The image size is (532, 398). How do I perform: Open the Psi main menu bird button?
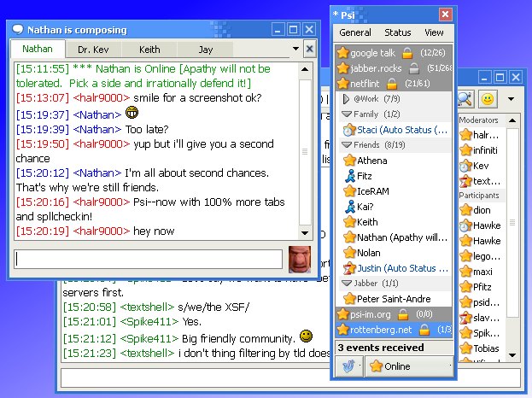(x=349, y=366)
